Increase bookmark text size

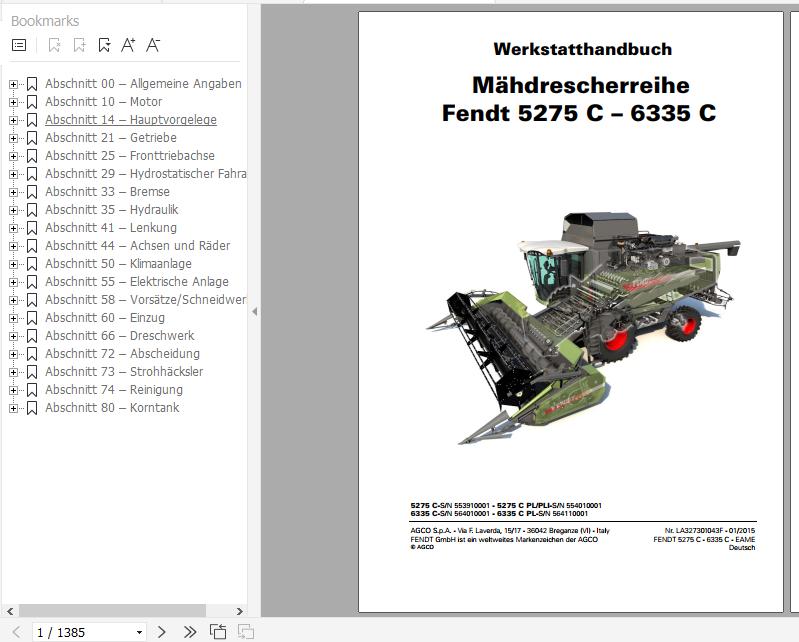(x=128, y=45)
